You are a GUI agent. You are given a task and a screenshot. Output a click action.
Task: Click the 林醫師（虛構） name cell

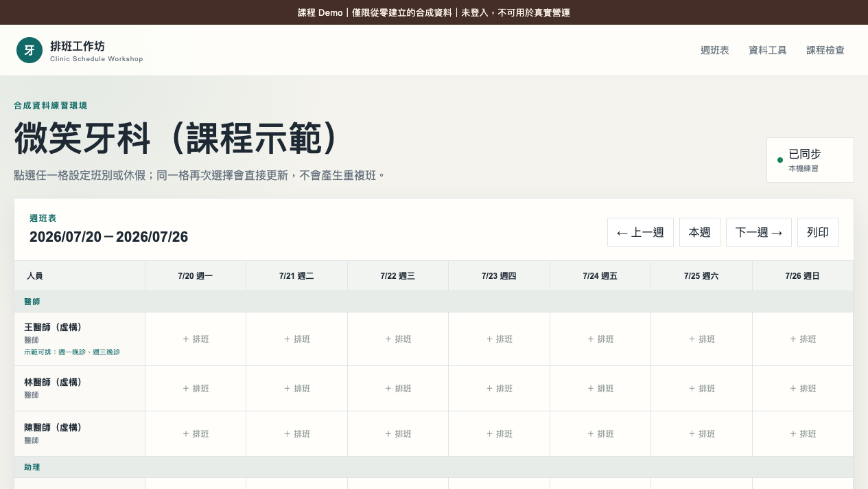(x=80, y=389)
